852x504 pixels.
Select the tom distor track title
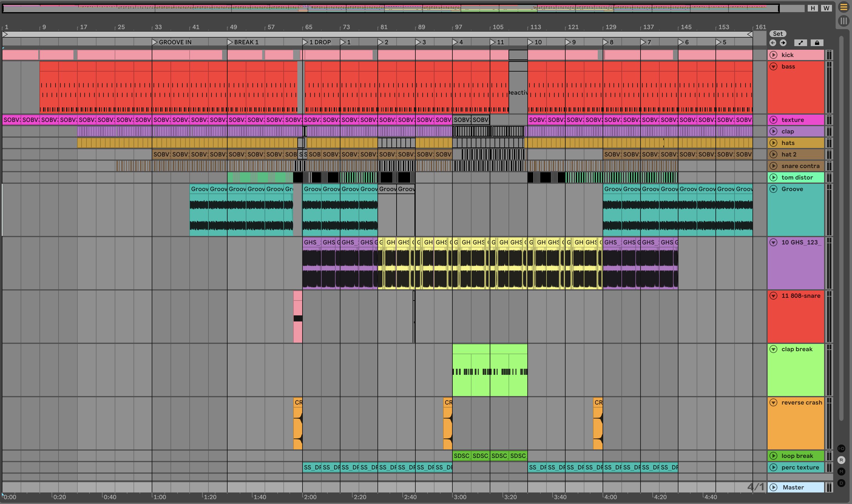(x=797, y=177)
